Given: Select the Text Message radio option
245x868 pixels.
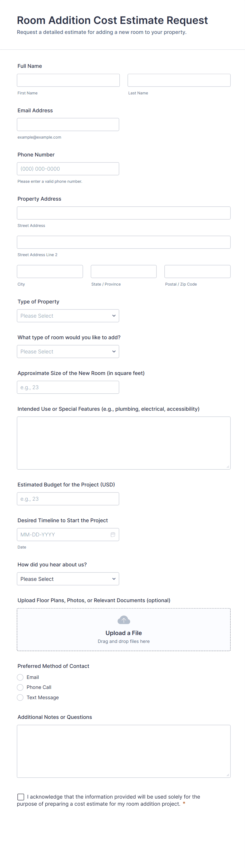Looking at the screenshot, I should tap(20, 697).
